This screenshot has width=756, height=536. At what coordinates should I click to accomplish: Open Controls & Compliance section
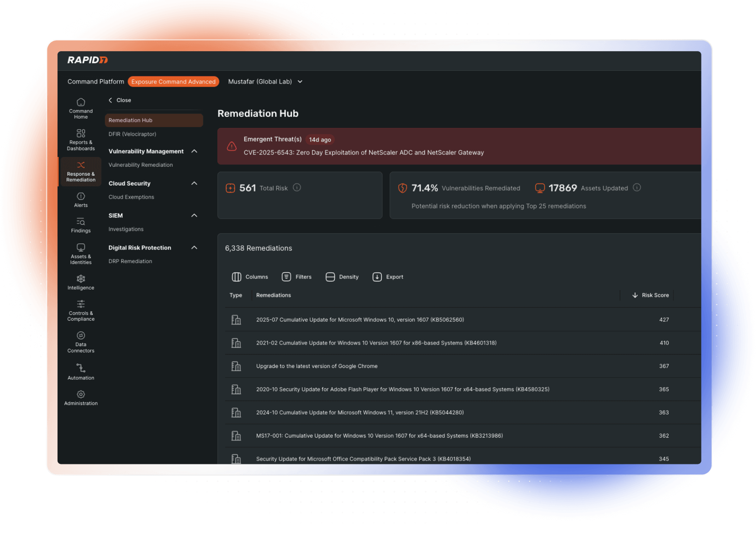coord(81,311)
